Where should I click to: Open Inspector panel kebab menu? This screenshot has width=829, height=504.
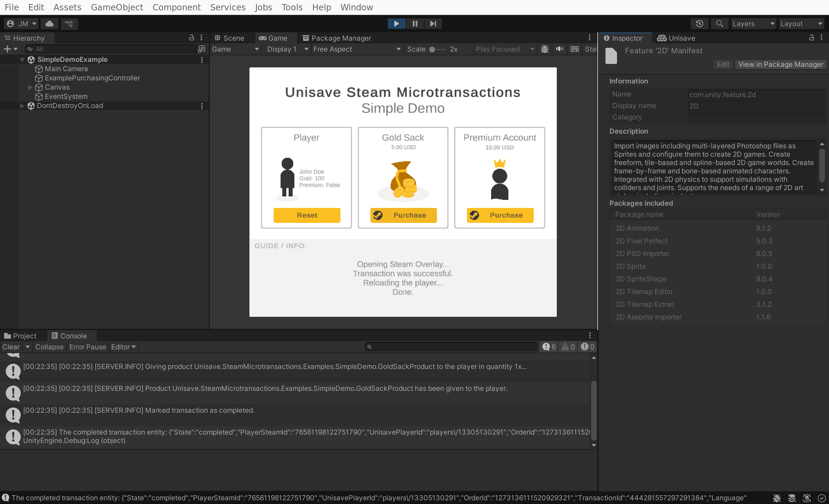(x=822, y=38)
